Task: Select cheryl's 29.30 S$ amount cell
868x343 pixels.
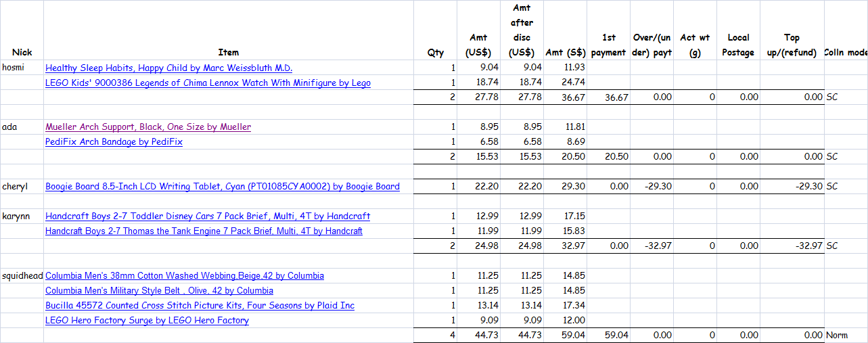Action: point(565,187)
